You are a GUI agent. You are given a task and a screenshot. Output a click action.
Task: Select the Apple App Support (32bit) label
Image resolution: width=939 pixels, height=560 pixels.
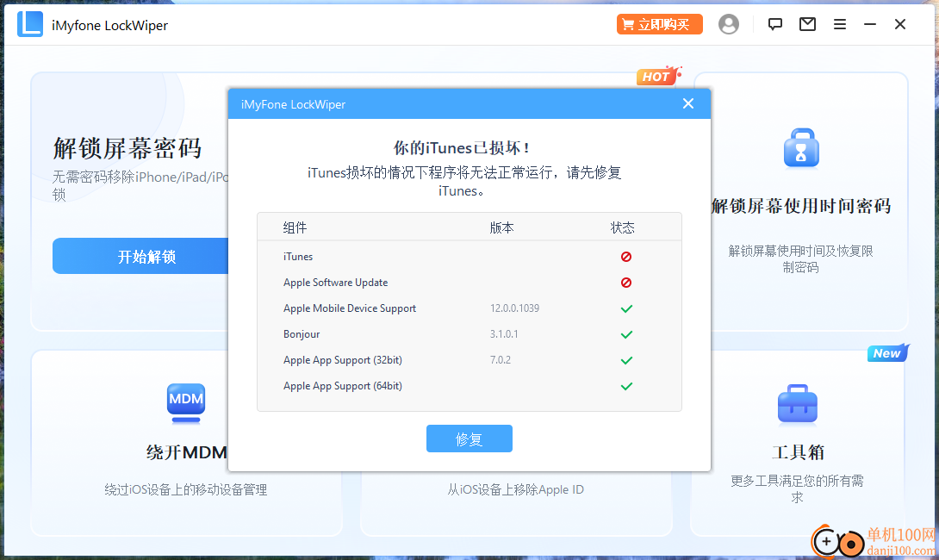coord(343,360)
